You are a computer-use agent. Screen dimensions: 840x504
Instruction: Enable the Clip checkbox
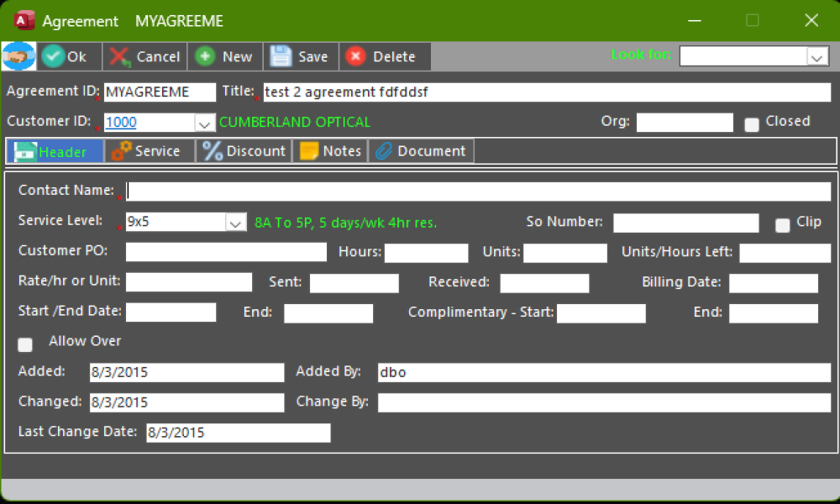[x=783, y=225]
